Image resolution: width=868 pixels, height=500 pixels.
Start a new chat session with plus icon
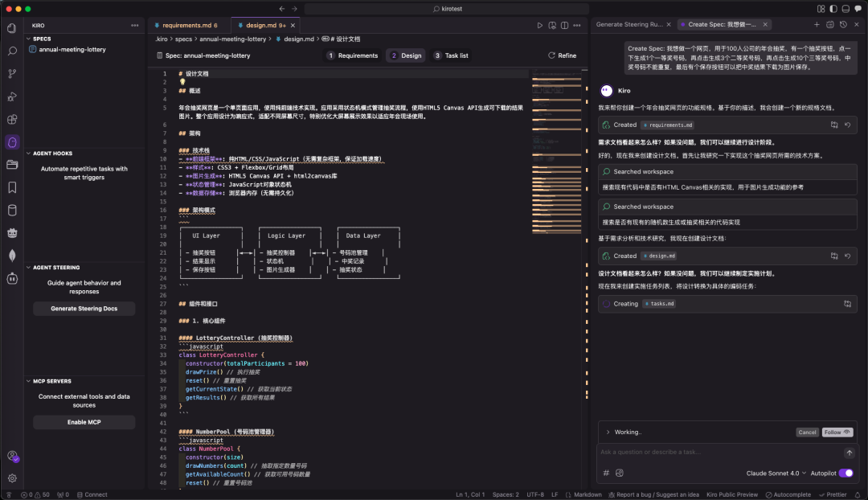817,24
